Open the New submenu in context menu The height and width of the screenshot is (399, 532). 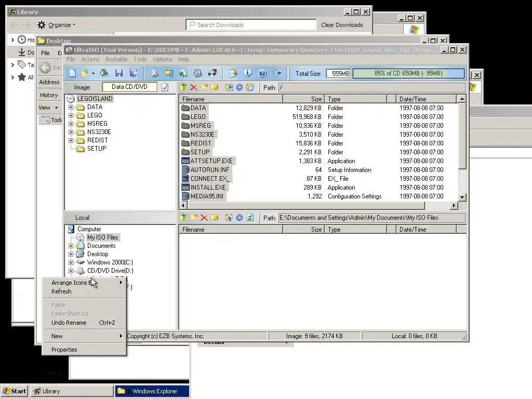click(84, 336)
